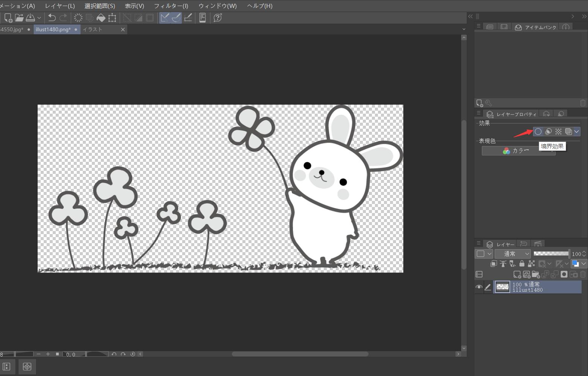Expand the save icon dropdown arrow
This screenshot has height=376, width=588.
tap(39, 17)
